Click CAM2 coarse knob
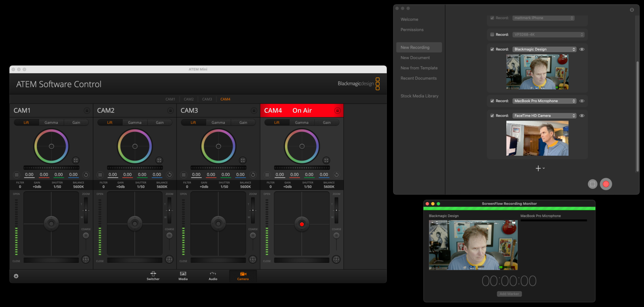The width and height of the screenshot is (644, 307). (x=169, y=235)
